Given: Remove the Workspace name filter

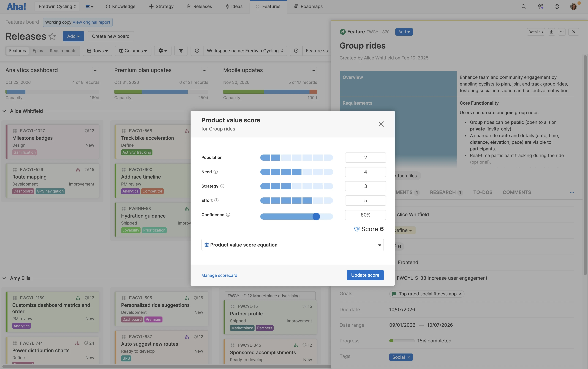Looking at the screenshot, I should 197,51.
